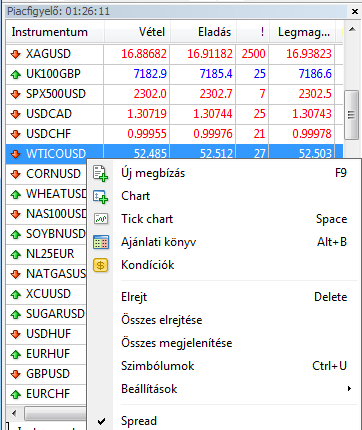Viewport: 362px width, 430px height.
Task: Click the Piacfigyelő title bar text
Action: point(59,12)
